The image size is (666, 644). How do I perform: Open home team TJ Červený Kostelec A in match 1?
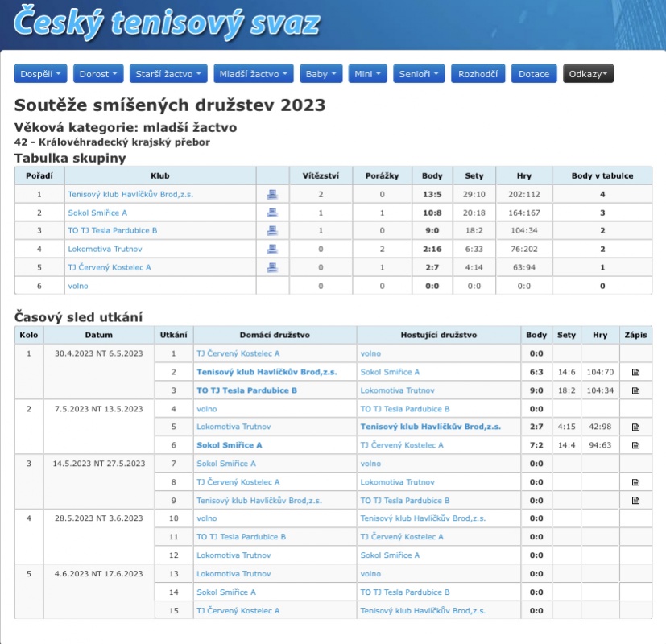pos(238,353)
